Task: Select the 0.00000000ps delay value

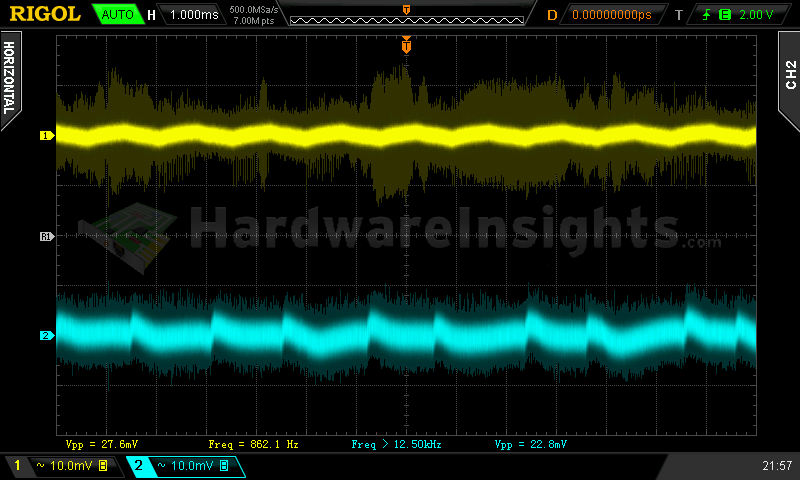Action: click(x=611, y=15)
